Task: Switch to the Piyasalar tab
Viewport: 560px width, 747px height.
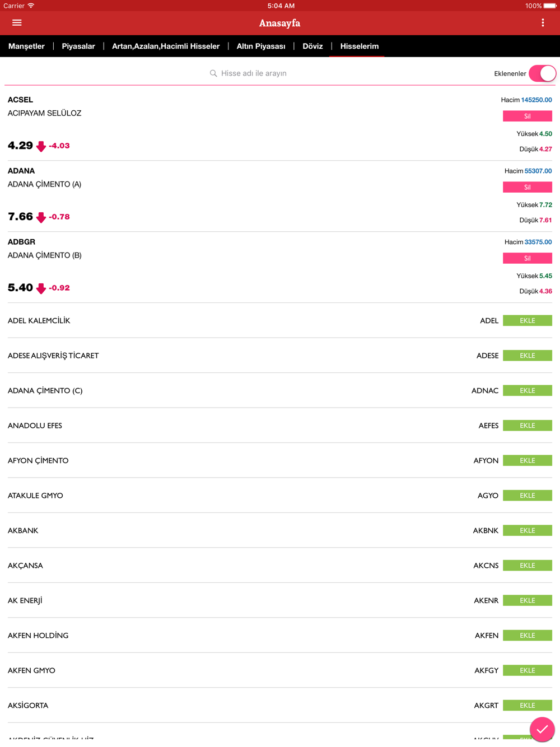Action: [78, 46]
